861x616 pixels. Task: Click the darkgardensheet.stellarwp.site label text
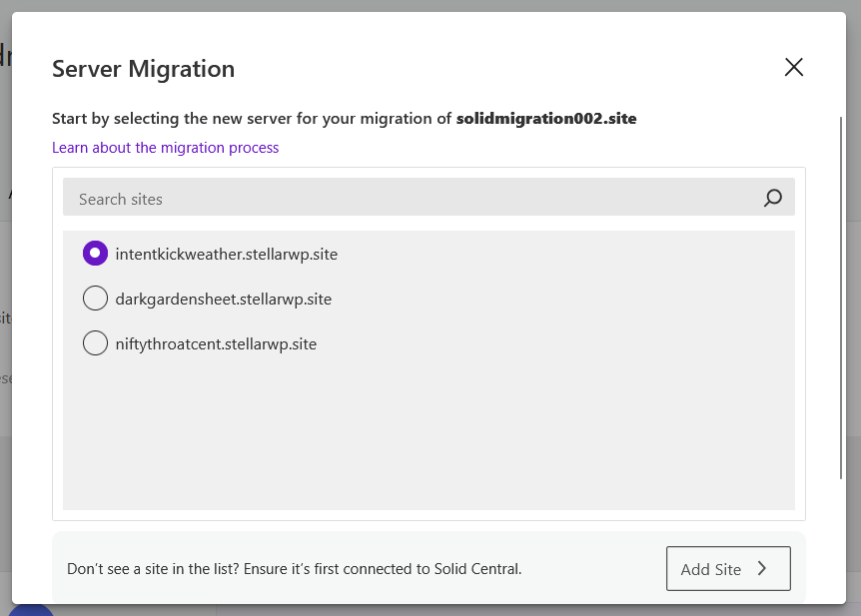224,299
